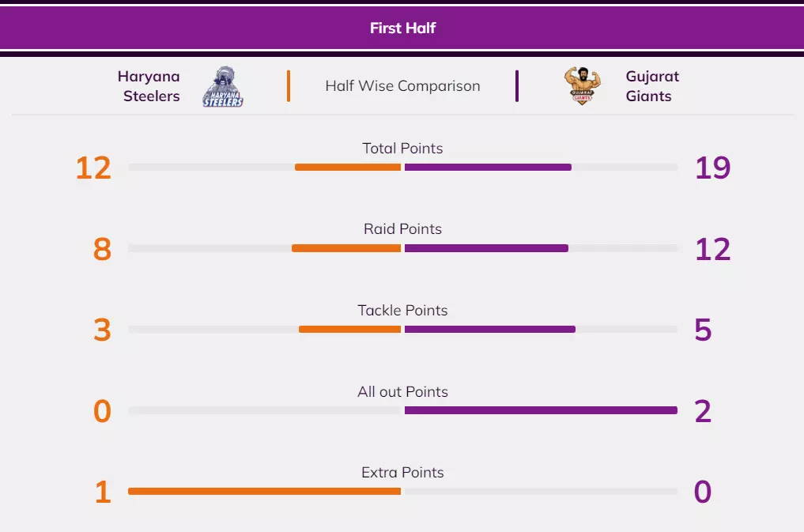Click the orange Raid Points bar
Viewport: 804px width, 532px height.
[x=346, y=248]
